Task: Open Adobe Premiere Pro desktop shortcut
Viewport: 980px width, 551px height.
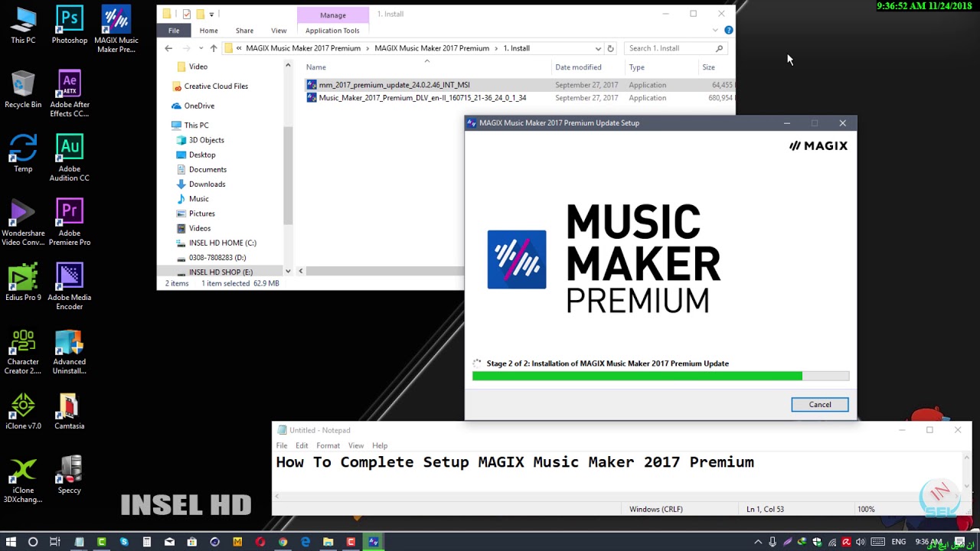Action: pos(70,223)
